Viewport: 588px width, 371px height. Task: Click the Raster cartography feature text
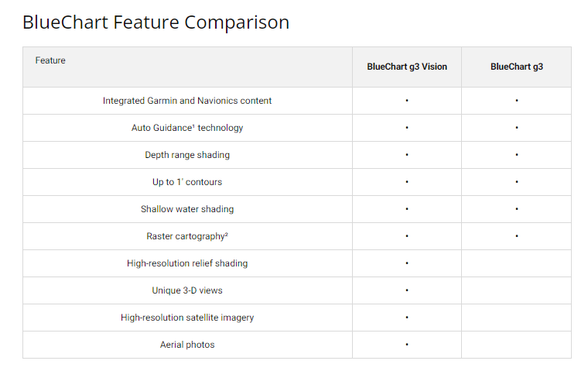coord(187,236)
